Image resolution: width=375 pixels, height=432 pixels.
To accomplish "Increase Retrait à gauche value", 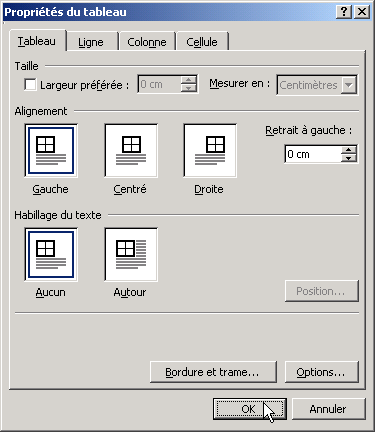I will point(349,150).
